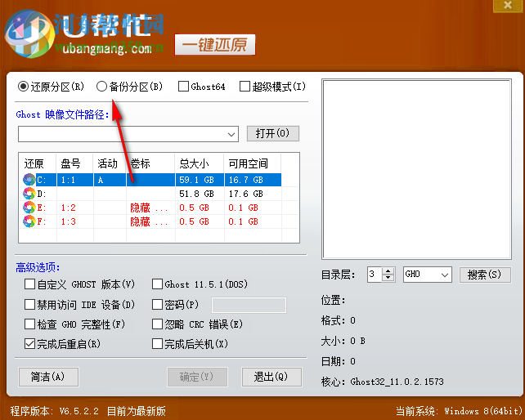
Task: Enable 超级模式(I) checkbox
Action: (245, 87)
